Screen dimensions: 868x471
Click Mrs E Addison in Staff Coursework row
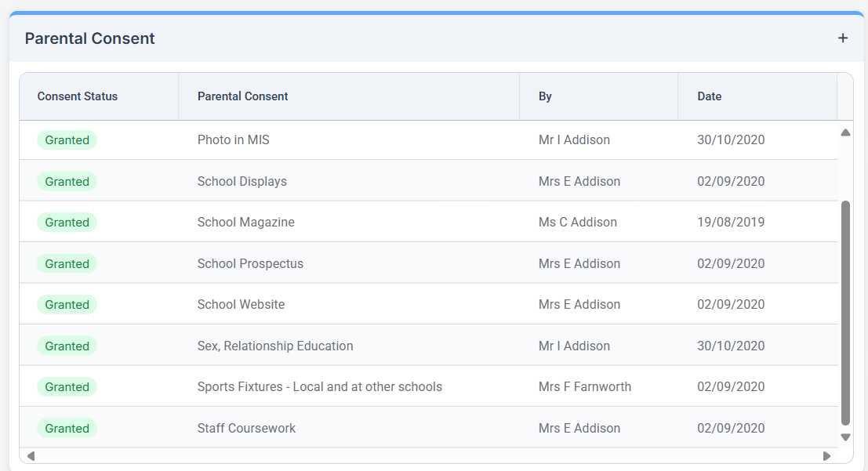(x=579, y=429)
